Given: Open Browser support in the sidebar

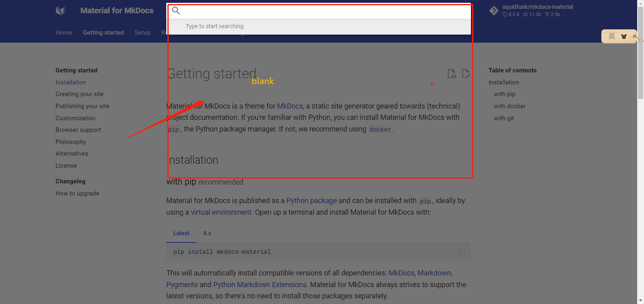Looking at the screenshot, I should click(78, 130).
